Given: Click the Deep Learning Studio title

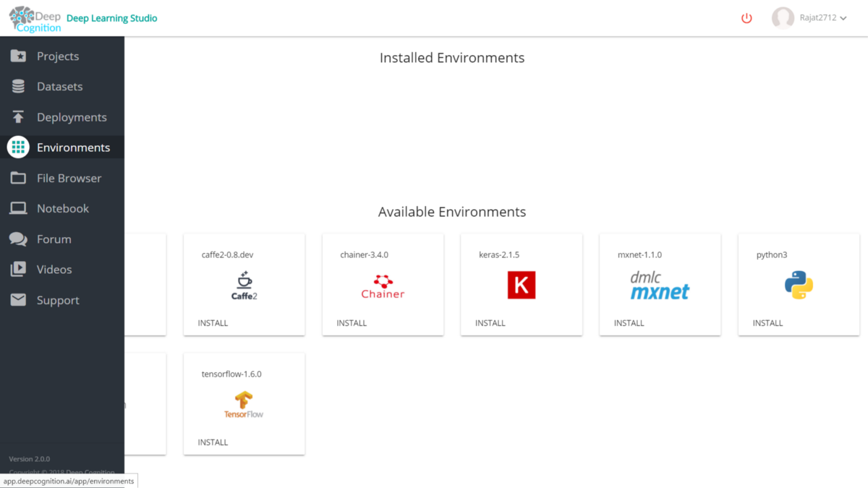Looking at the screenshot, I should (111, 18).
